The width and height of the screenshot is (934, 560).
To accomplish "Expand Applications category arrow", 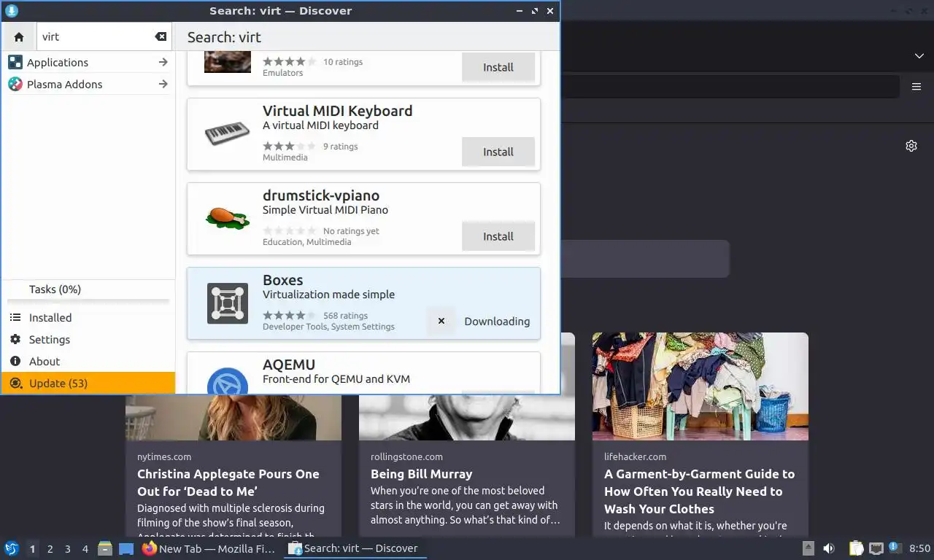I will coord(163,63).
